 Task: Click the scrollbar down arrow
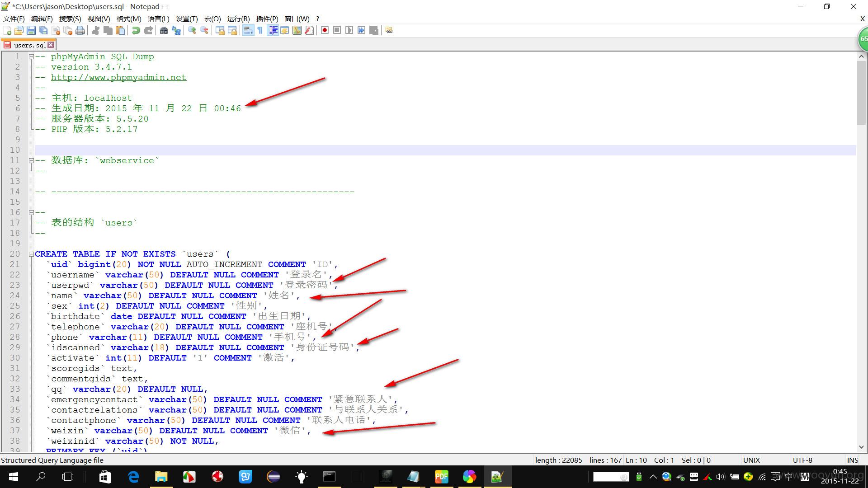(x=861, y=447)
